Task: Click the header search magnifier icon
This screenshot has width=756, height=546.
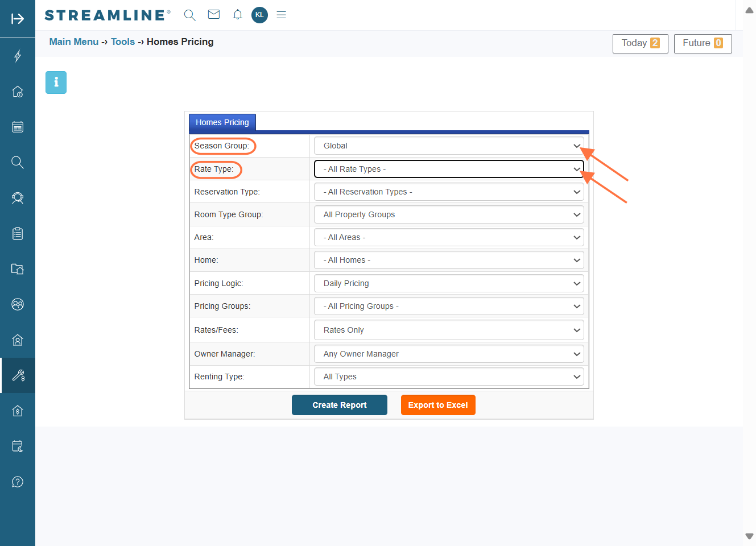Action: point(190,15)
